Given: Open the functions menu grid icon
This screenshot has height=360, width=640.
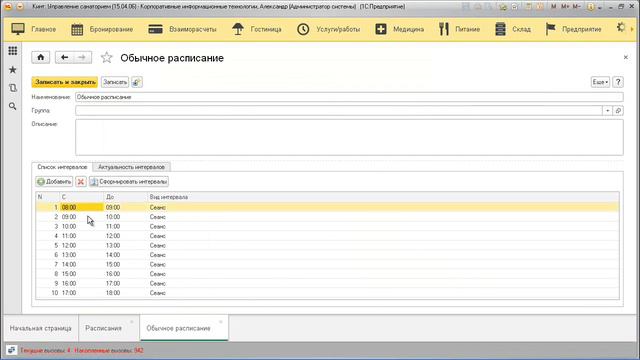Looking at the screenshot, I should click(x=13, y=51).
